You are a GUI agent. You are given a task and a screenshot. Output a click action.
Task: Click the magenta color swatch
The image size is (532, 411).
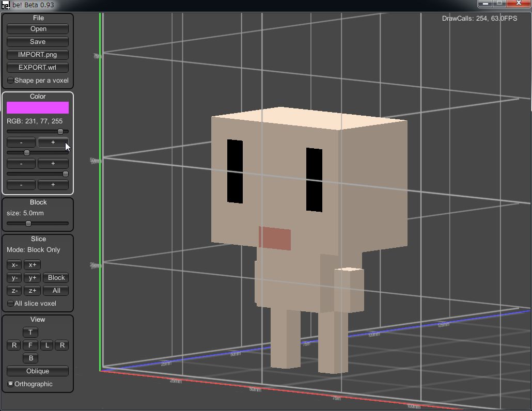click(38, 107)
